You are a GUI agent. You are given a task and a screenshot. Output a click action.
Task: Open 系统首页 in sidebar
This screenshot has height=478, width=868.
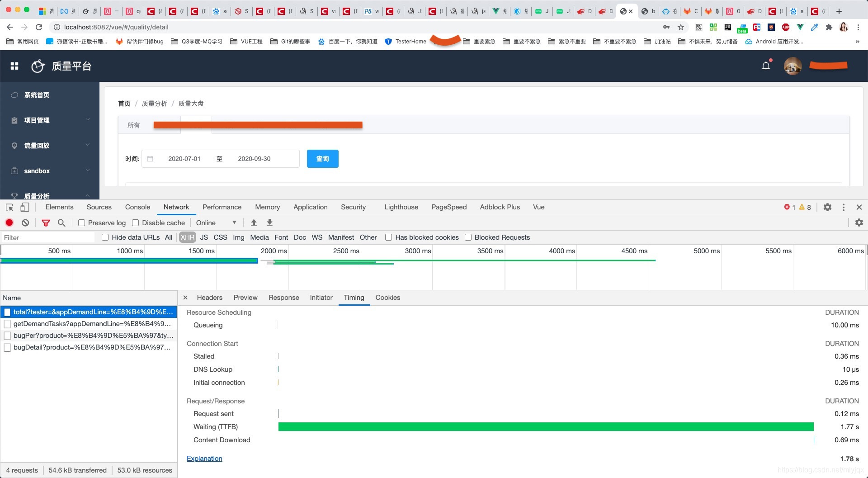click(x=50, y=95)
